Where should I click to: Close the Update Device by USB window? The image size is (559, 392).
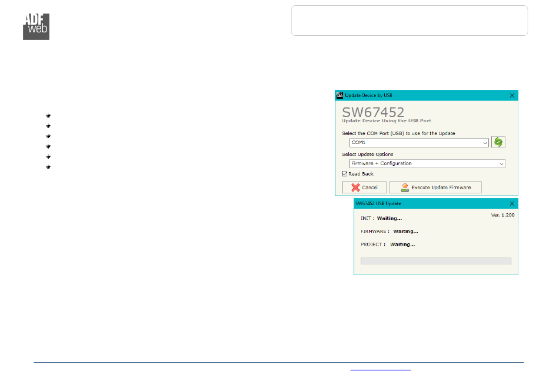pos(512,95)
